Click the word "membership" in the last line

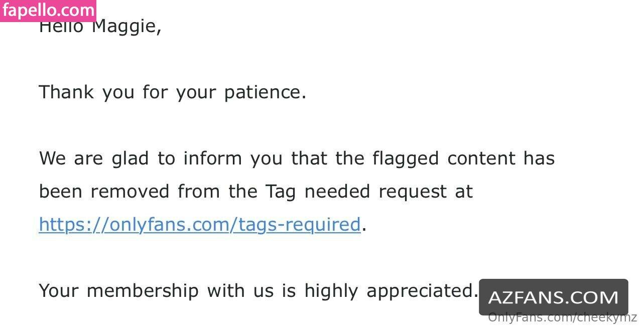coord(142,290)
